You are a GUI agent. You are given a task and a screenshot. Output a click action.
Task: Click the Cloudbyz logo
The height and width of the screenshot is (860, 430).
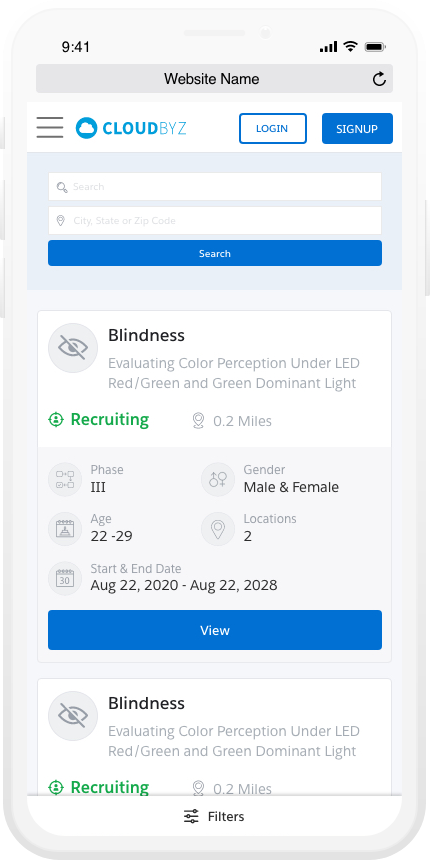coord(131,128)
